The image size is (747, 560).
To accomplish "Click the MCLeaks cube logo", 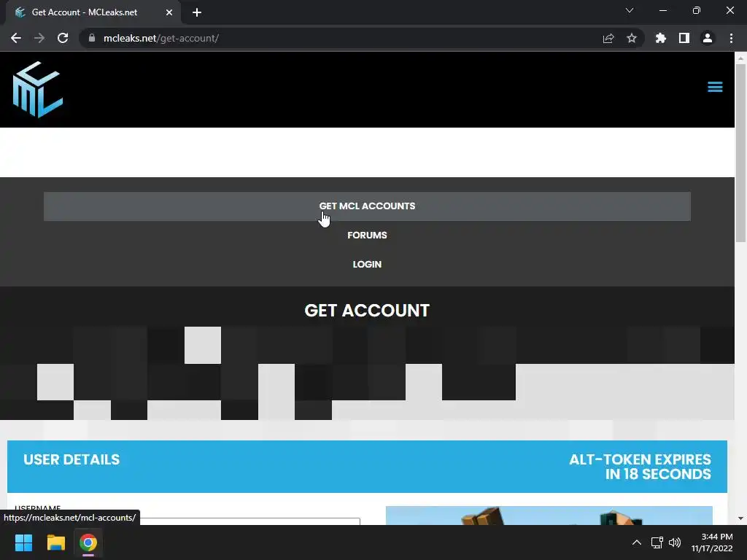I will [x=38, y=90].
